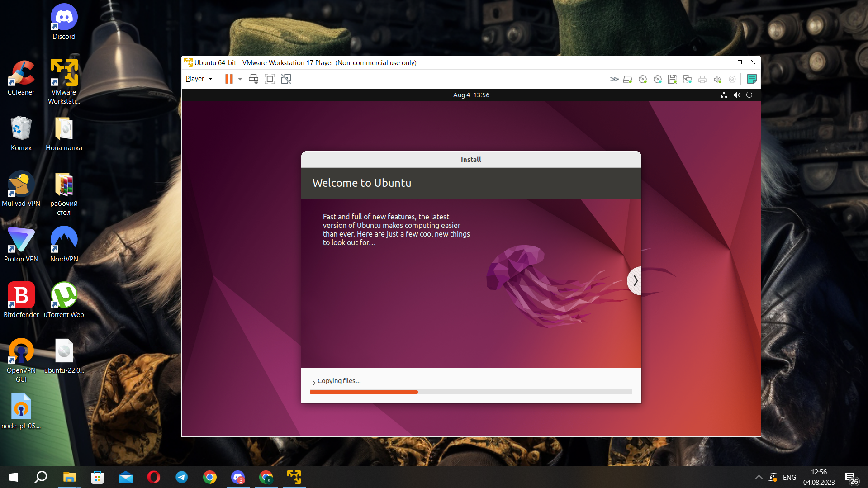Open Ubuntu volume indicator in top bar

pos(737,95)
